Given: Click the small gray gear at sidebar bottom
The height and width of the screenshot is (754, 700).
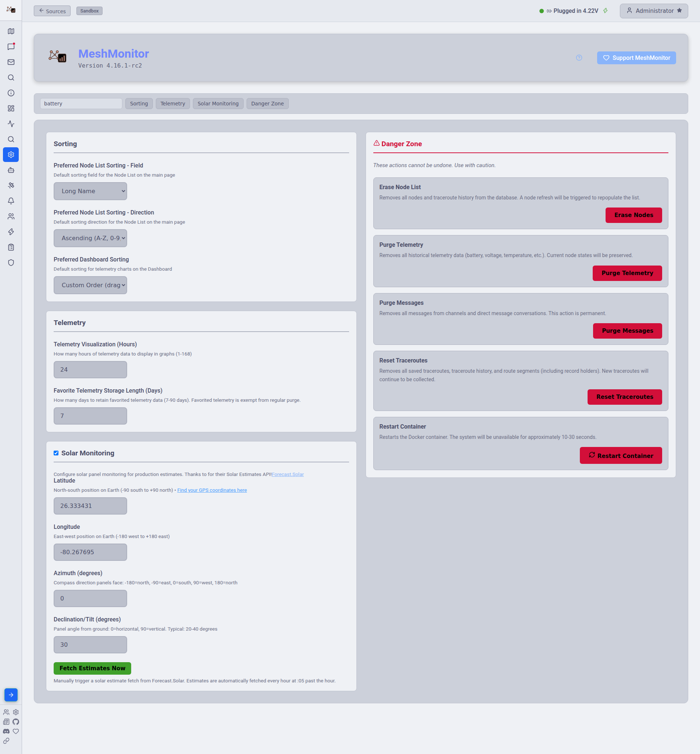Looking at the screenshot, I should [x=16, y=712].
